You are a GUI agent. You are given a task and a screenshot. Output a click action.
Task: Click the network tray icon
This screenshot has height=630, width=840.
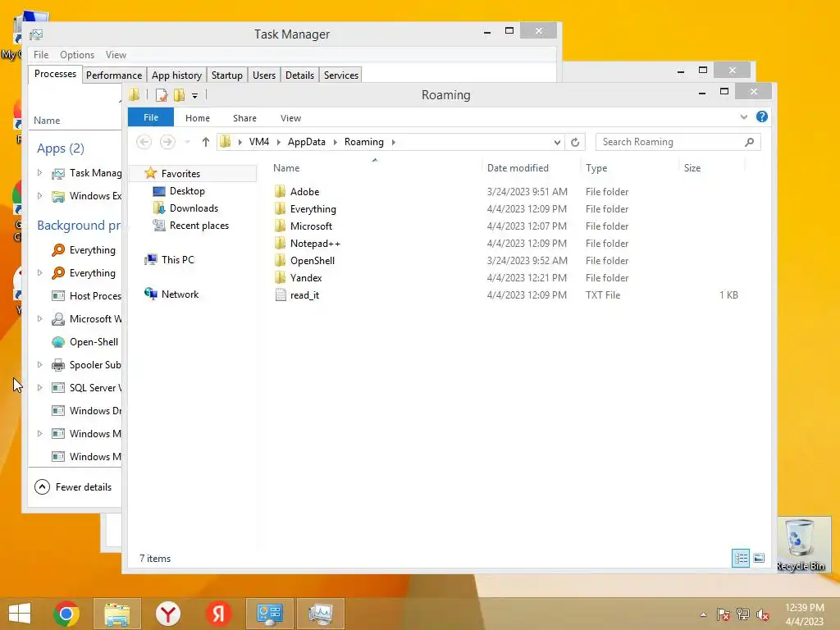click(743, 614)
